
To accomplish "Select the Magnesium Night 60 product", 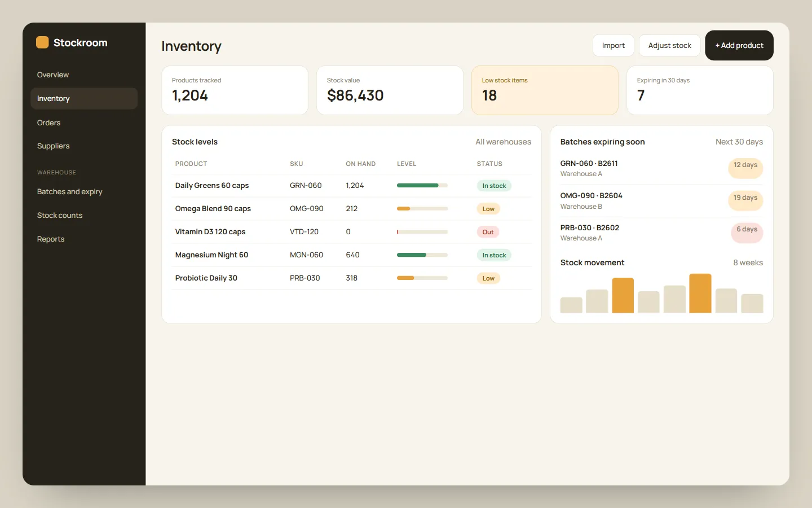I will 211,255.
